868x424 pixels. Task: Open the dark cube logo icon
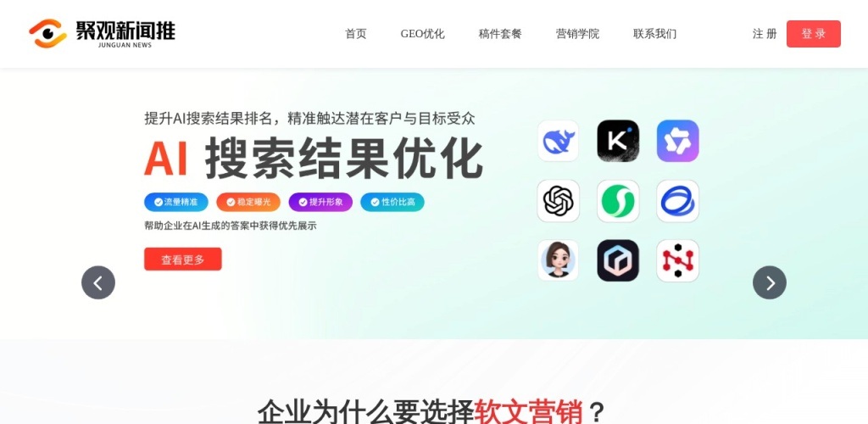(x=618, y=260)
